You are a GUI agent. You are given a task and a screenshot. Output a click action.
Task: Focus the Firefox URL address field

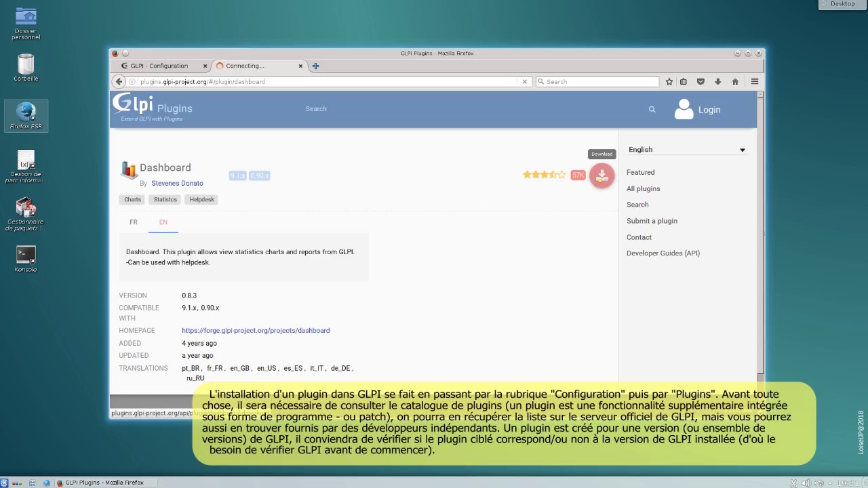tap(328, 81)
